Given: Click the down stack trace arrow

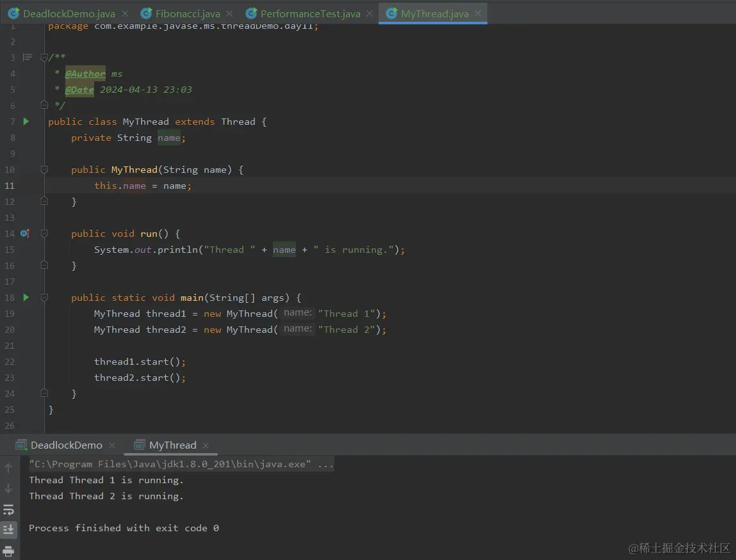Looking at the screenshot, I should (x=8, y=489).
